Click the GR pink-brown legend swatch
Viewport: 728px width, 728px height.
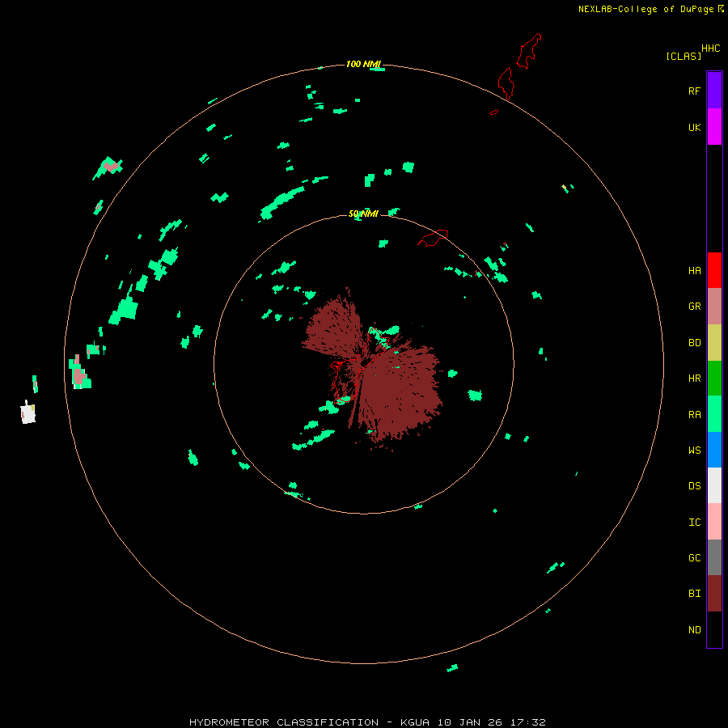click(x=714, y=307)
